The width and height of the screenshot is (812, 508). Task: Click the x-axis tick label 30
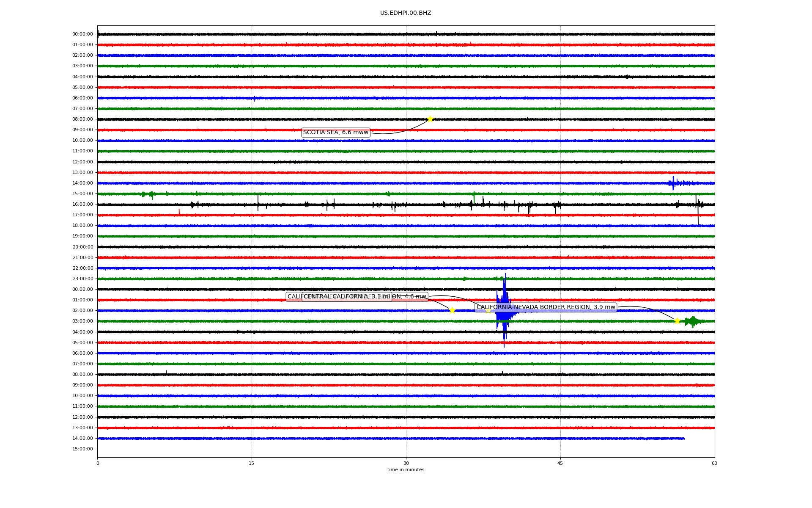[406, 463]
